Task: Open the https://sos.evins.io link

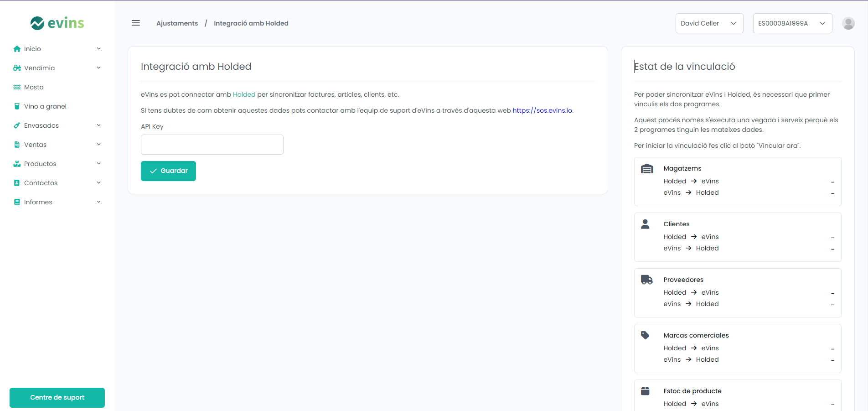Action: click(542, 110)
